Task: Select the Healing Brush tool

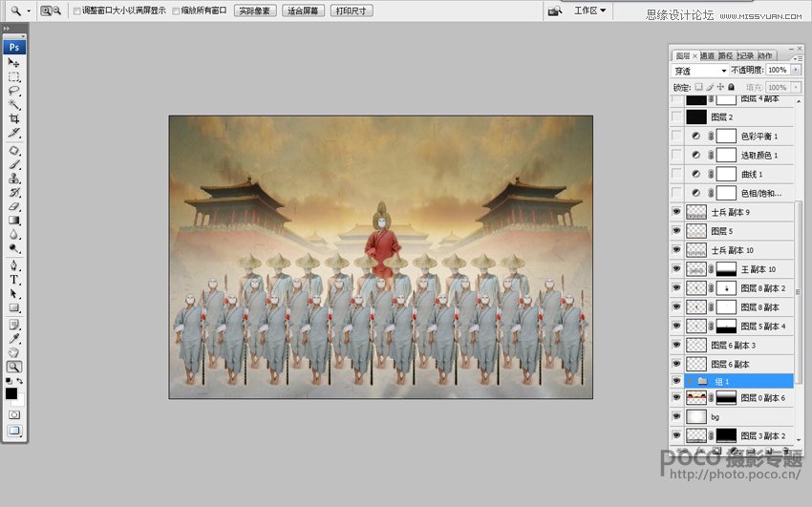Action: [14, 151]
